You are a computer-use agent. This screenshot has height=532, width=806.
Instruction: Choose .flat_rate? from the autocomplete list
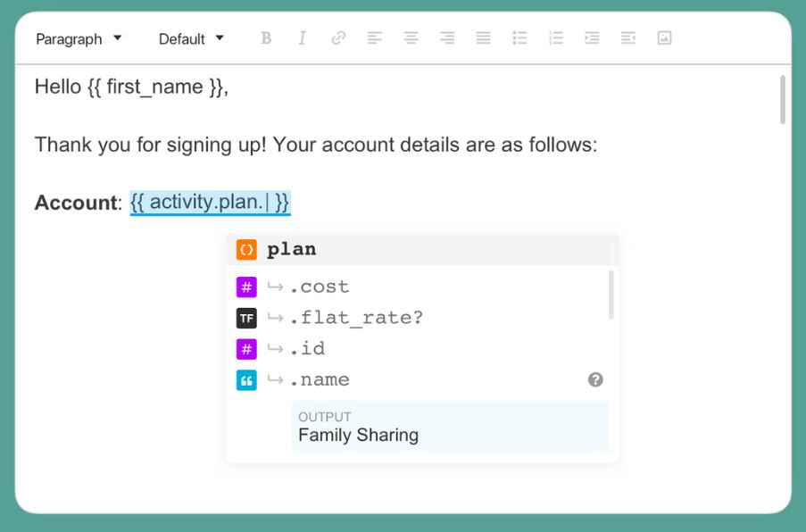(x=356, y=318)
